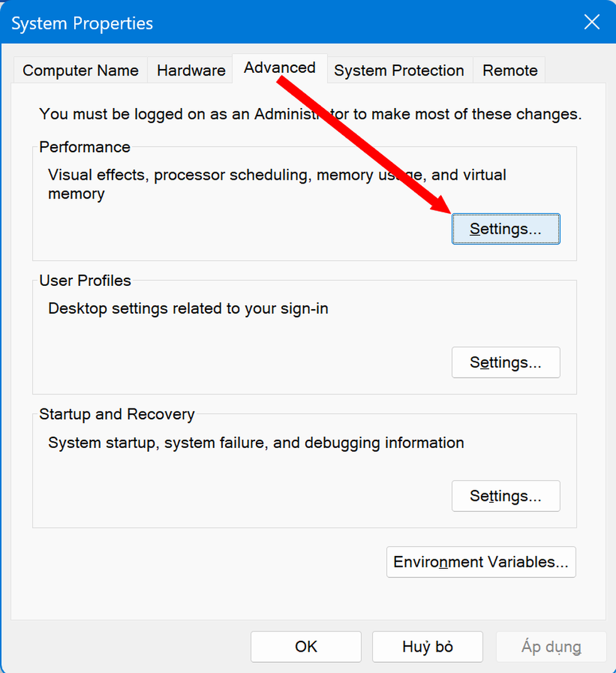The height and width of the screenshot is (673, 616).
Task: Click the desktop settings sign-in description
Action: tap(188, 309)
